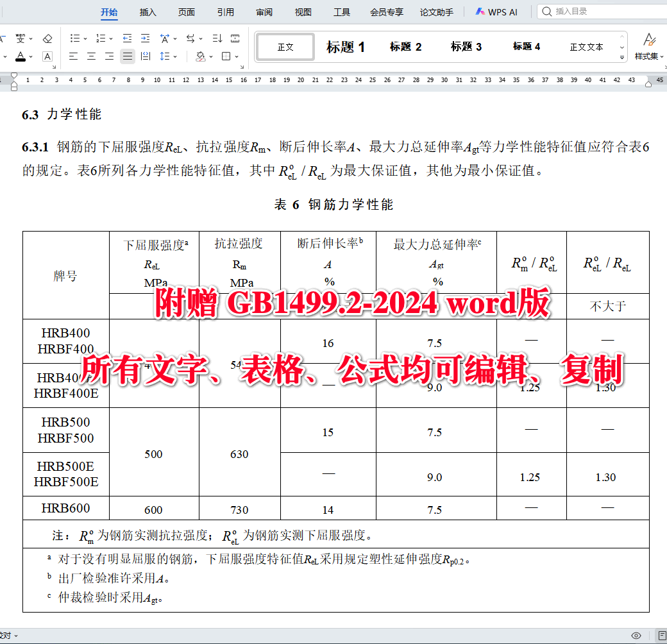Open the font dialog launcher arrow
Image resolution: width=667 pixels, height=644 pixels.
pyautogui.click(x=54, y=67)
